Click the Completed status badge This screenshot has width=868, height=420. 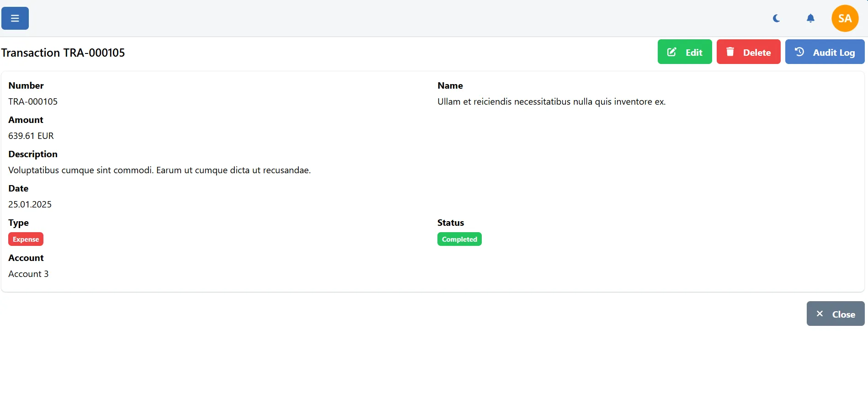point(459,239)
